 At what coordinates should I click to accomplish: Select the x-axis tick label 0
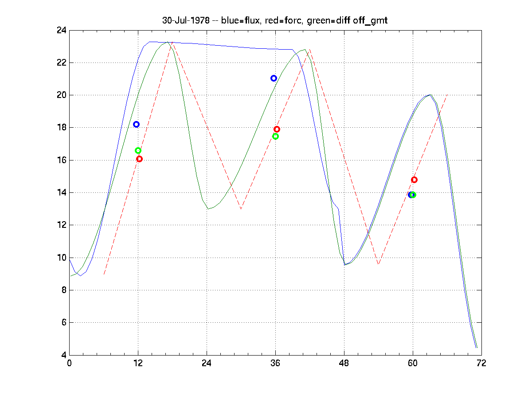click(70, 363)
